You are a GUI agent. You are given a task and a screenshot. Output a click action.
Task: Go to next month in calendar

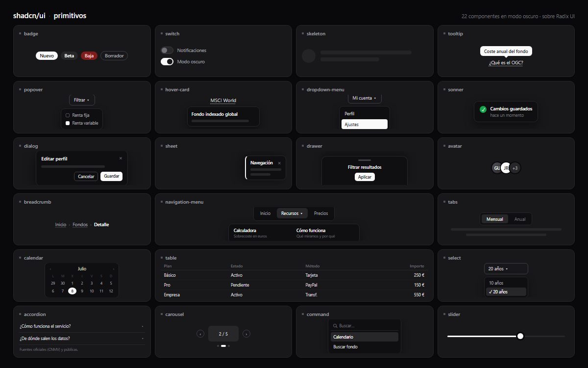114,269
